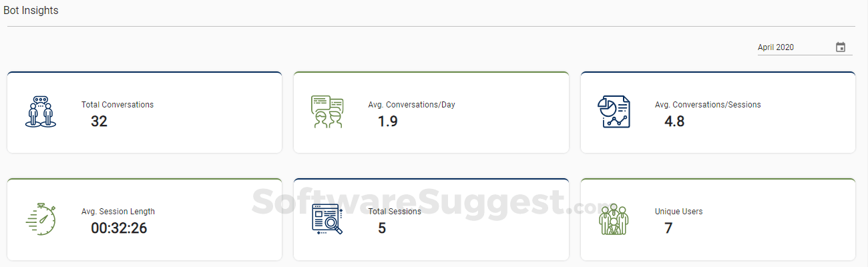
Task: Click the Avg. Conversations/Day chat icon
Action: point(327,112)
